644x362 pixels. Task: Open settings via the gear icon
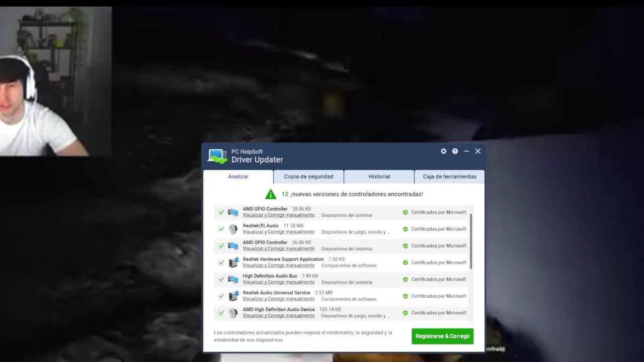pos(443,151)
